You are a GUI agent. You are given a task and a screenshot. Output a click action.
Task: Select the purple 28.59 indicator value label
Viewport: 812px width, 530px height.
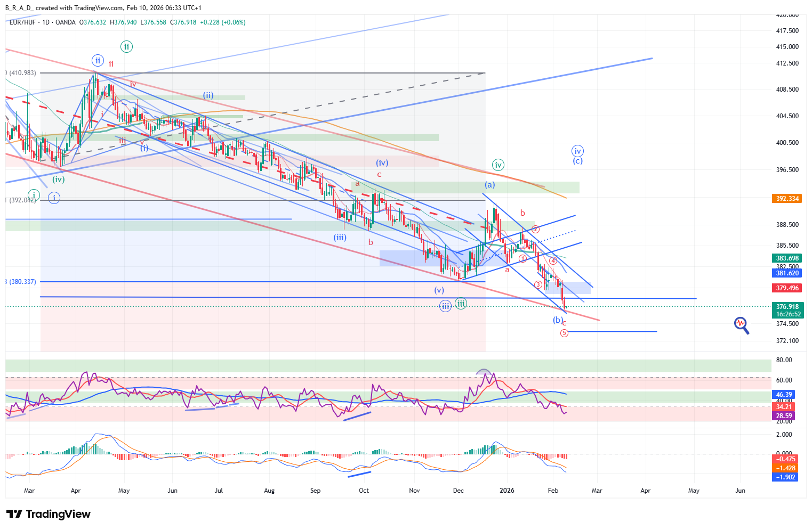784,416
